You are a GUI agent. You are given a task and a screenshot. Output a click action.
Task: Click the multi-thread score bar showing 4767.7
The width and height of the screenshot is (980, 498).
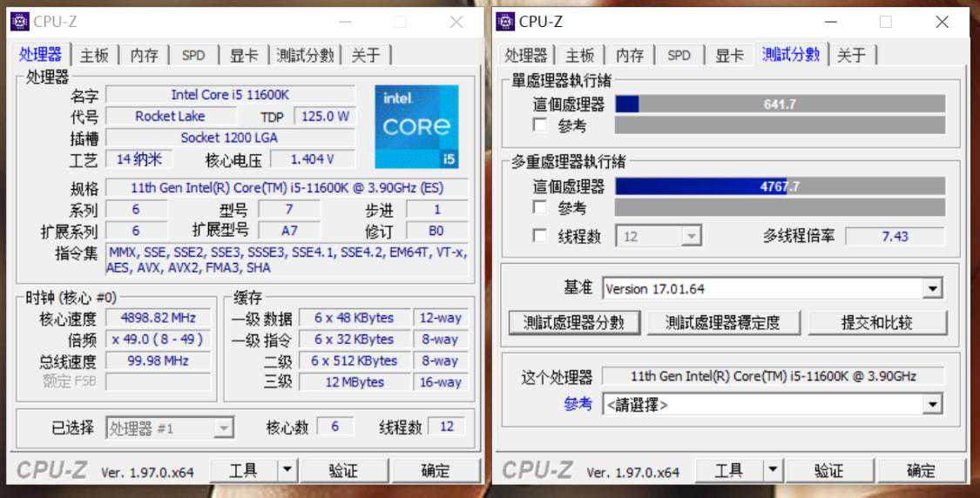(780, 186)
